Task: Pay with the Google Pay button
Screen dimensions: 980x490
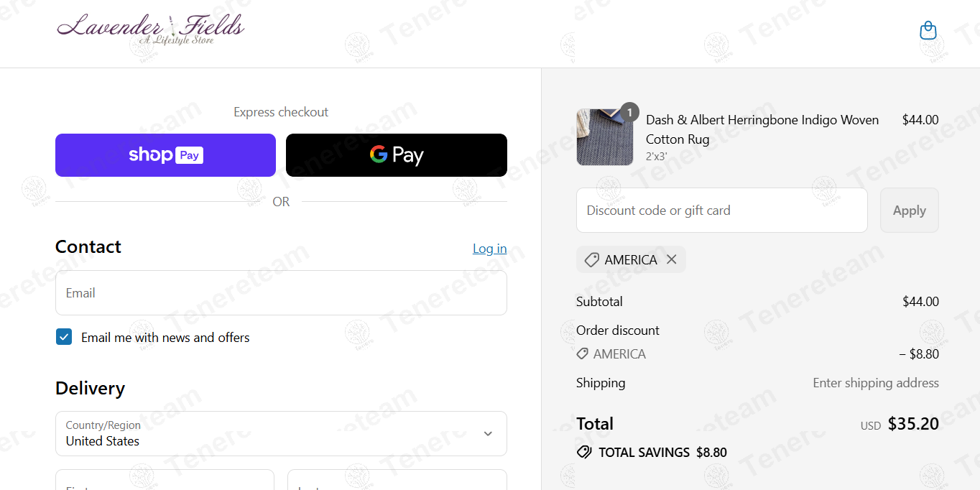Action: point(396,155)
